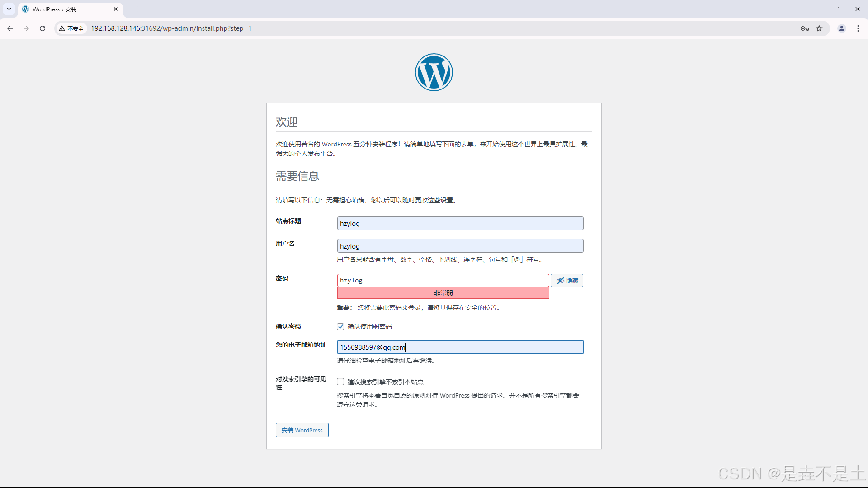Click the browser back arrow
The image size is (868, 488).
click(x=10, y=28)
